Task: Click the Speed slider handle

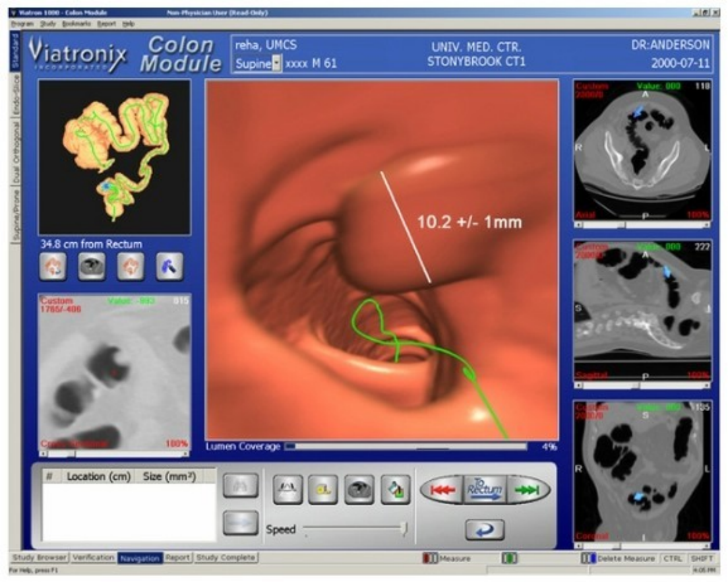Action: (x=404, y=529)
